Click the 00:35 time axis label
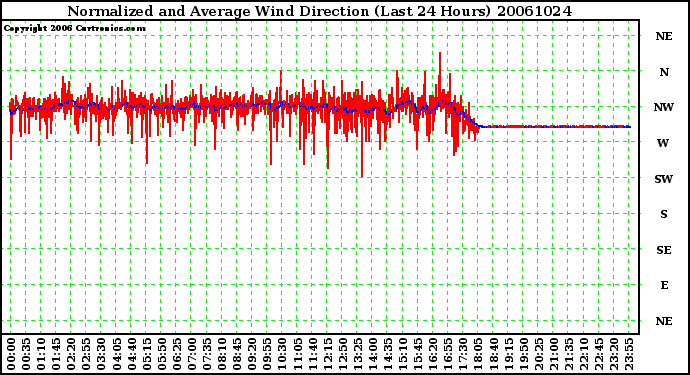 (26, 354)
